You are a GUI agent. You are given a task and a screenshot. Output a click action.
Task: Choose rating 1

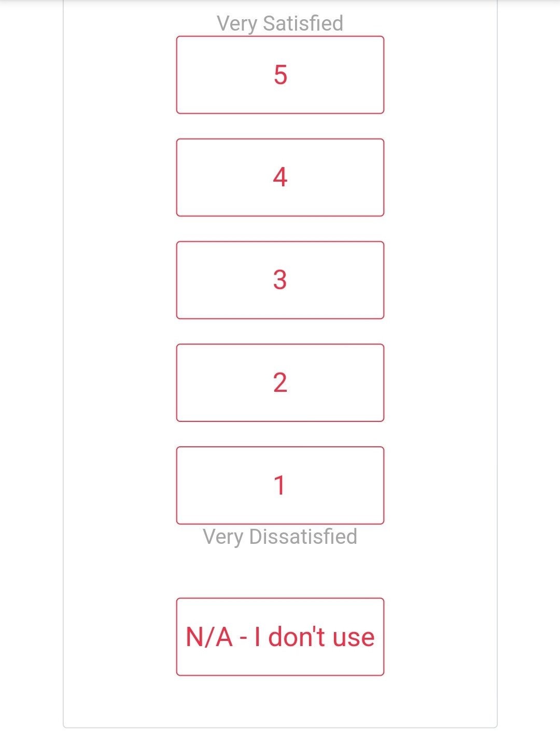click(280, 485)
